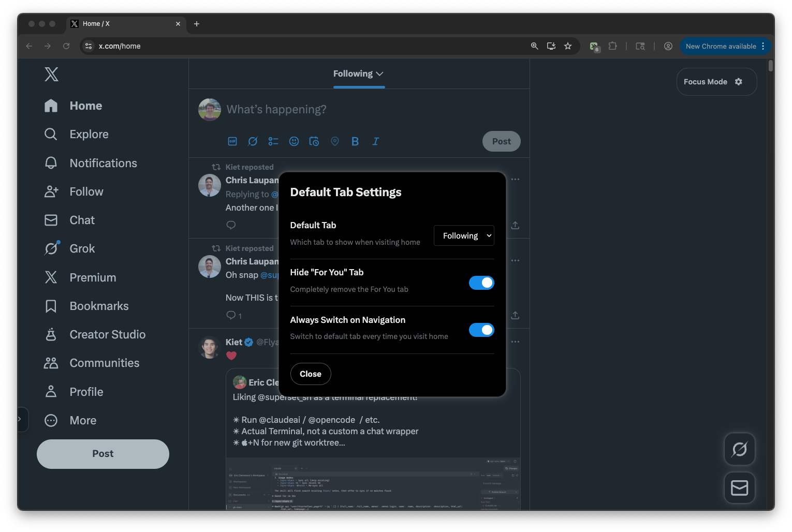Disable the Hide "For You" Tab toggle

(x=481, y=283)
